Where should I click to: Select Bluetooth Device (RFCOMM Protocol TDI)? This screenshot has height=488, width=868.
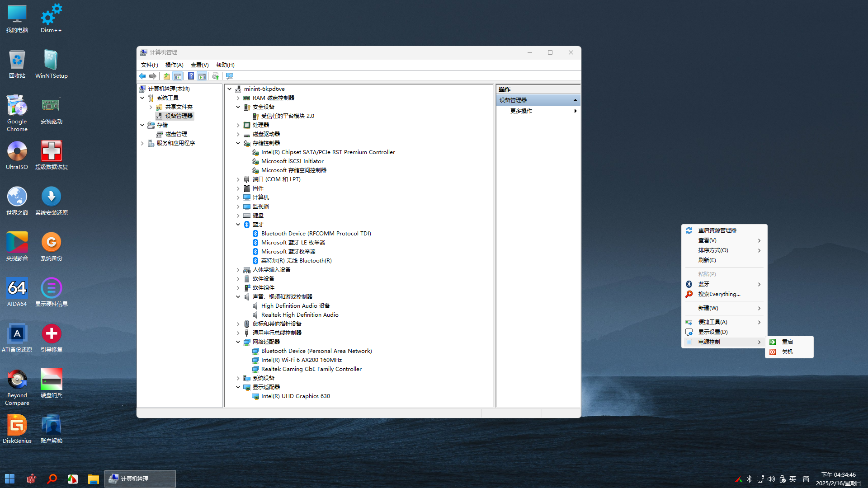(316, 234)
